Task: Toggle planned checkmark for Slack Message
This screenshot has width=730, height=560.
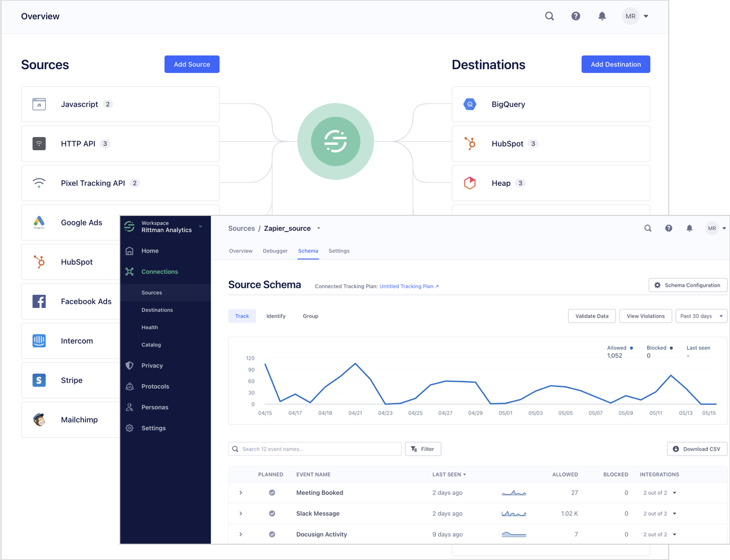Action: pyautogui.click(x=272, y=514)
